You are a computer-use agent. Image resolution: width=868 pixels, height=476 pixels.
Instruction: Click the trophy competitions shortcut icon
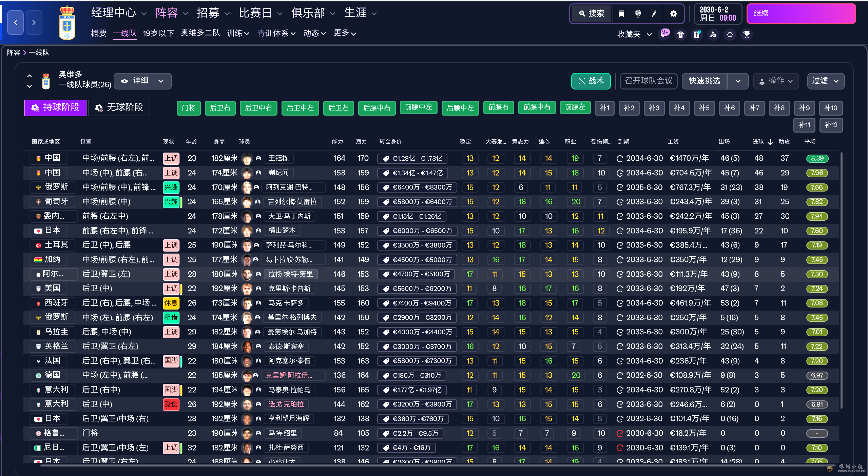coord(746,34)
